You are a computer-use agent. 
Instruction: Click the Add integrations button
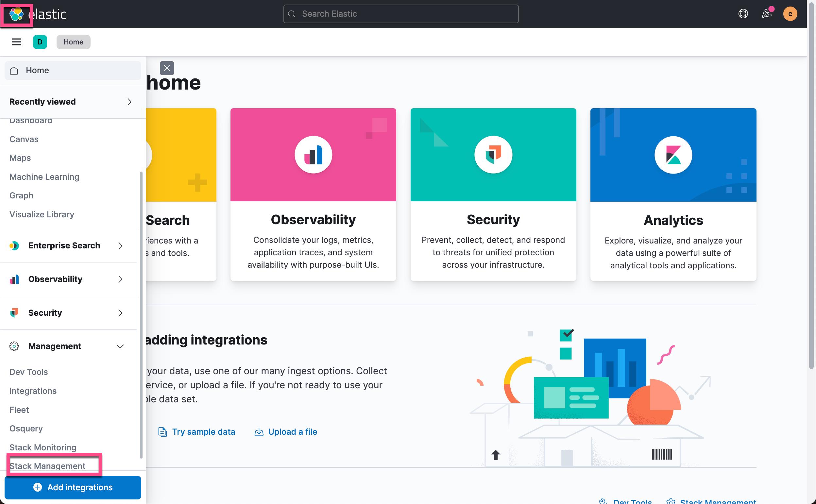pyautogui.click(x=73, y=487)
